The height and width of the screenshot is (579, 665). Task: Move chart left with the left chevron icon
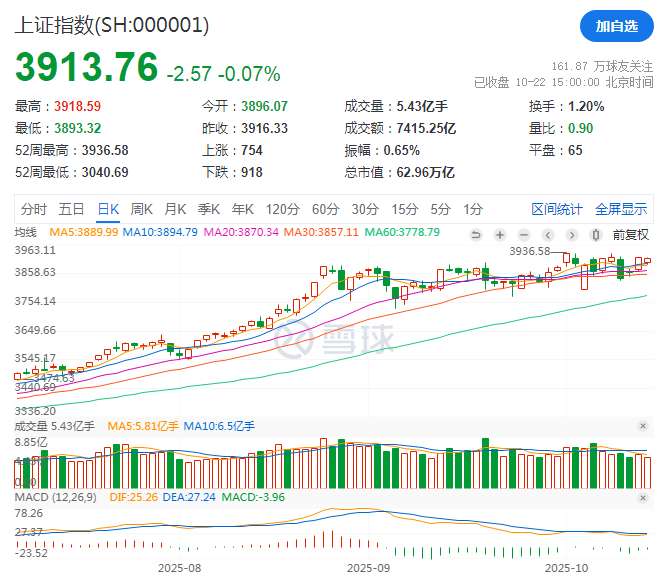coord(548,235)
